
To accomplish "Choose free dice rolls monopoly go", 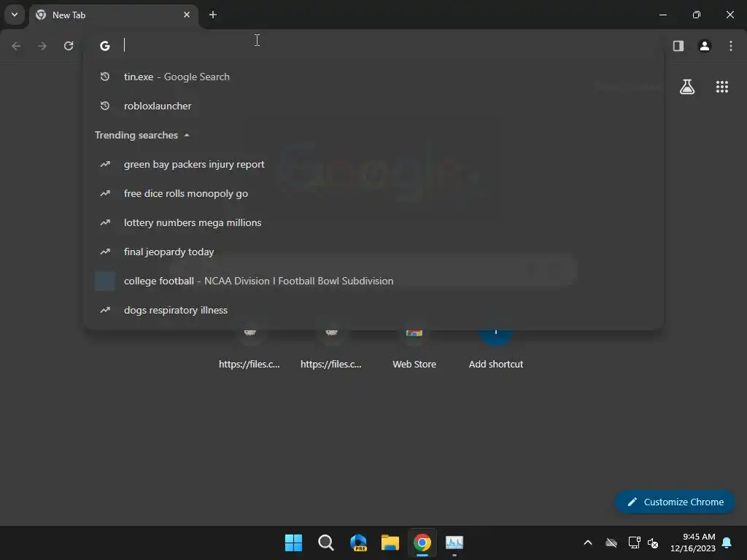I will point(373,193).
